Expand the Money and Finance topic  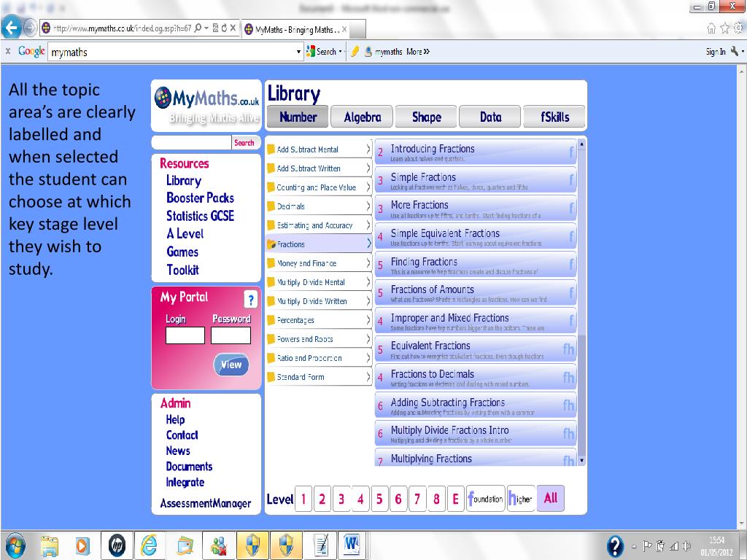319,263
